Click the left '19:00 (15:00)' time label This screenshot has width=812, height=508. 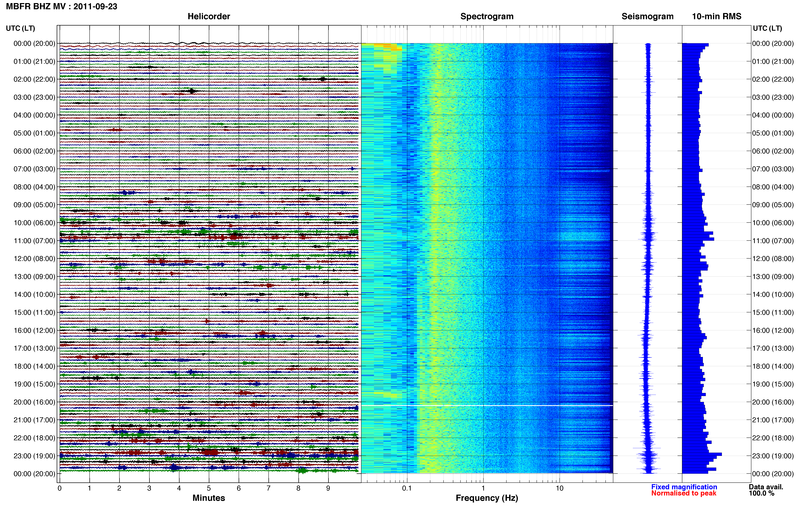tap(34, 384)
